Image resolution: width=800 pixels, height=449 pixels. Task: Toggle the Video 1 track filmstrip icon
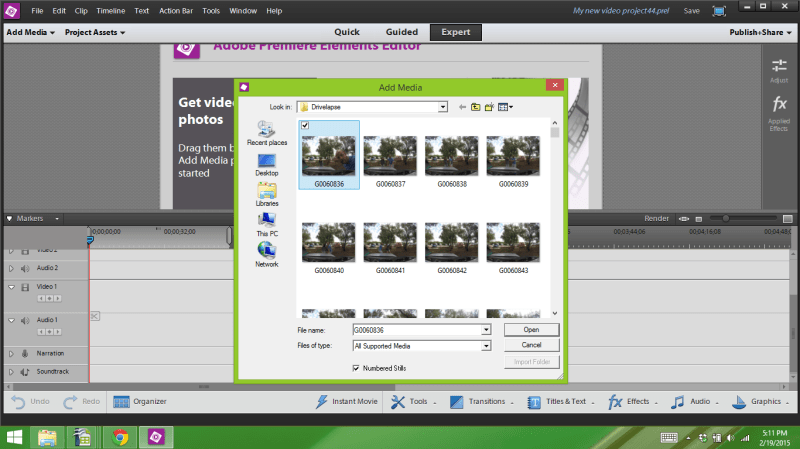(25, 287)
